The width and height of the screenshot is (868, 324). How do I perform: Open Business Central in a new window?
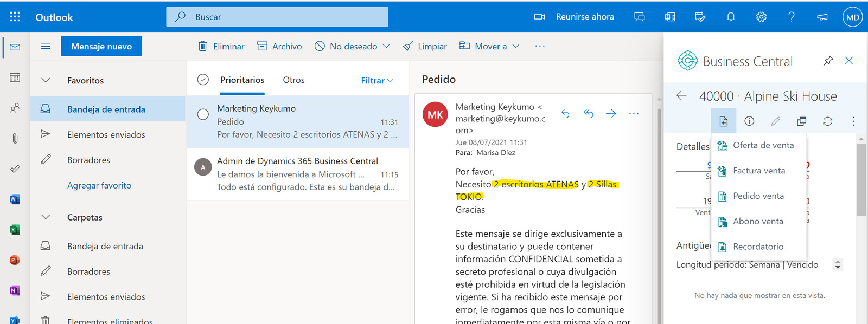coord(801,121)
